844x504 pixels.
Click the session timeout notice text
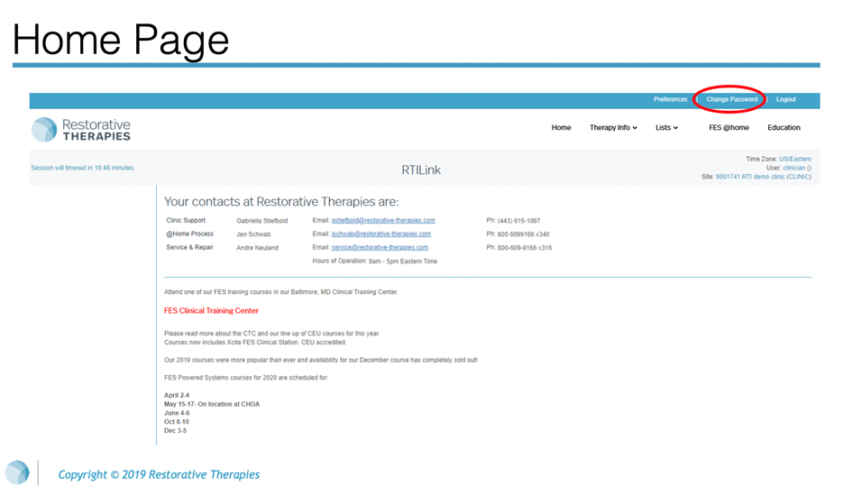pos(83,169)
